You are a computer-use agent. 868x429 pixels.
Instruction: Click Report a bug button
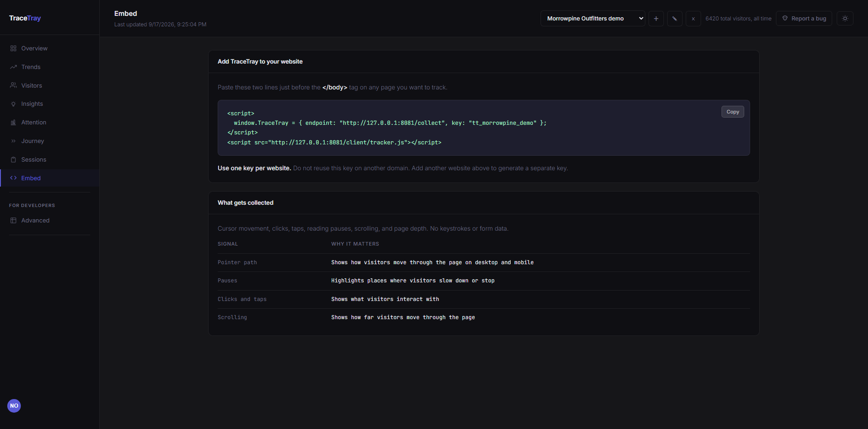point(804,19)
